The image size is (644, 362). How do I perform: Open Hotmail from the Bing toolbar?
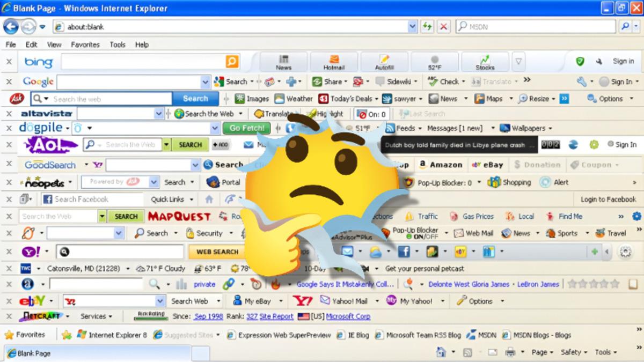(334, 62)
